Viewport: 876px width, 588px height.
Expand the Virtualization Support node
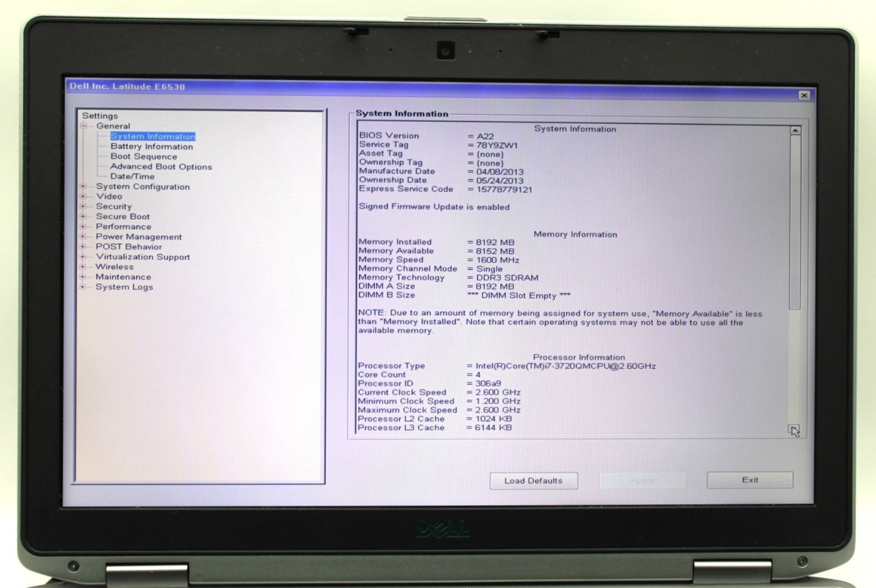[83, 257]
